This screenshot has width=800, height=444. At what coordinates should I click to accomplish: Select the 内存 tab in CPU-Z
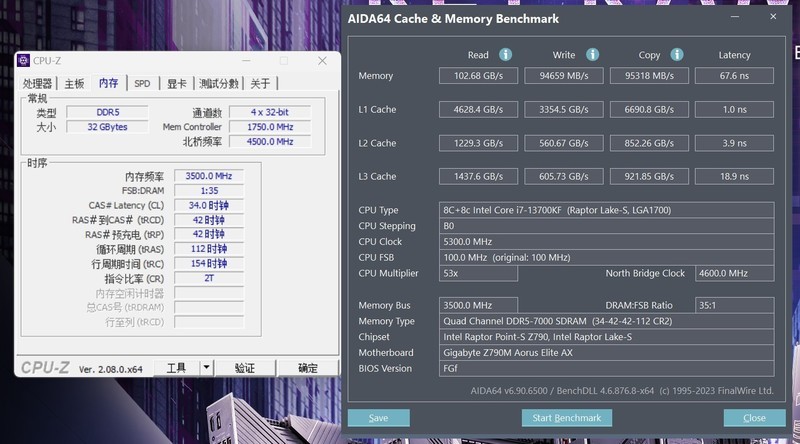pos(108,83)
